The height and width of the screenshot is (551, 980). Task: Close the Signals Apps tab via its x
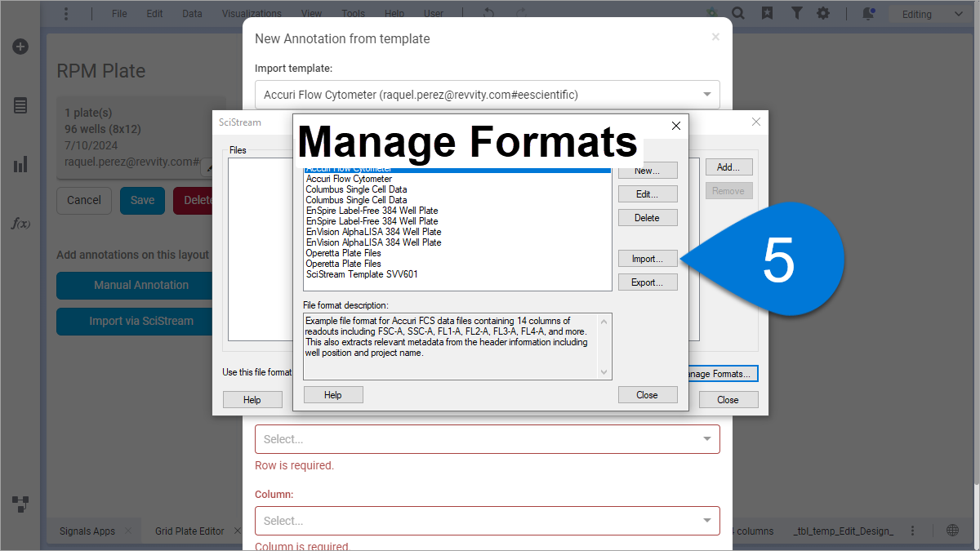click(128, 531)
